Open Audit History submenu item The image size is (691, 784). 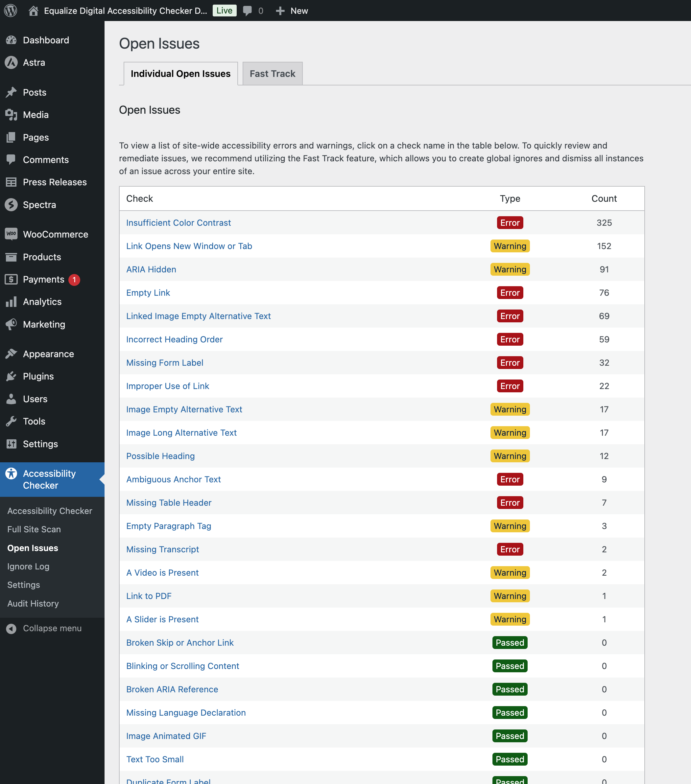coord(33,603)
